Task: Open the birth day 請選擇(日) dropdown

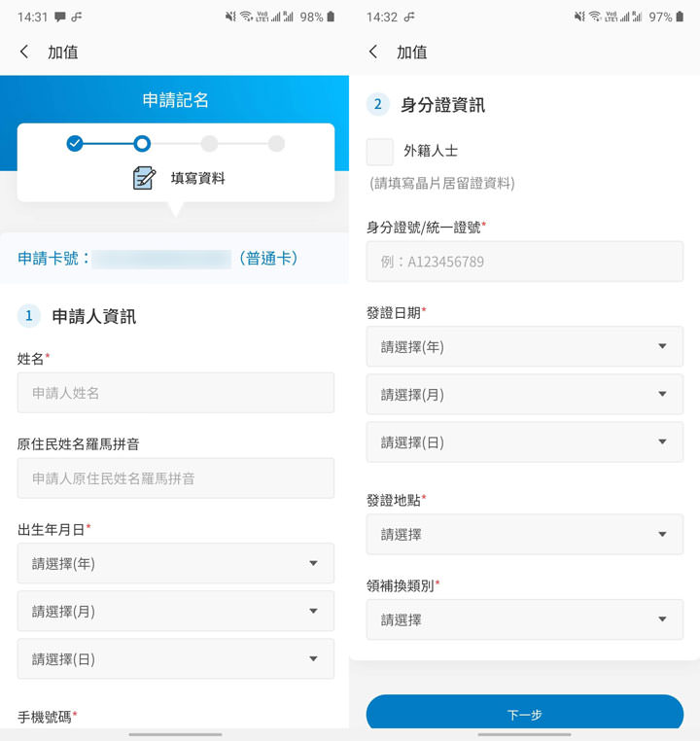Action: (x=176, y=658)
